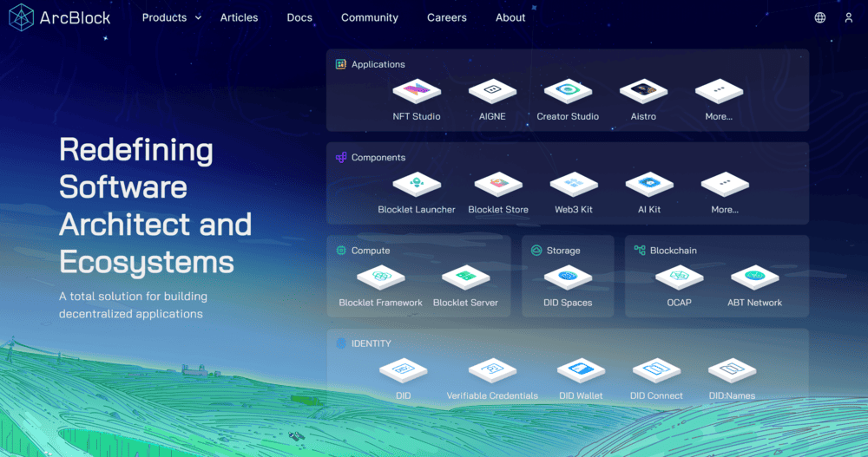Click the Blockchain section heading text
The height and width of the screenshot is (457, 868).
pyautogui.click(x=674, y=250)
